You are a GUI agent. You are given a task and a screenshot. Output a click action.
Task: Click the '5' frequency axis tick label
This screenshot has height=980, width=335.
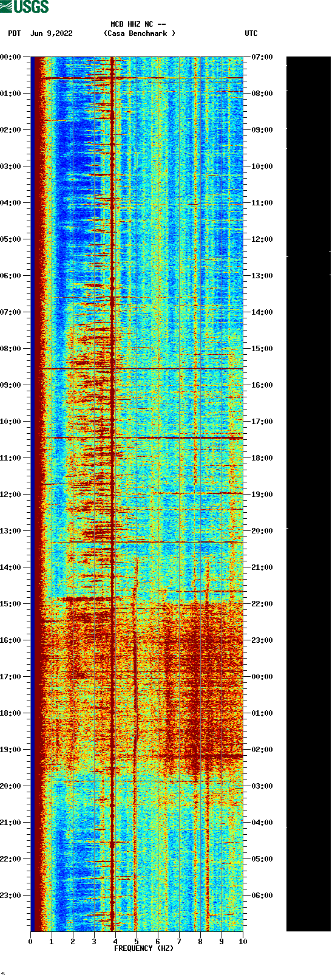pos(137,941)
